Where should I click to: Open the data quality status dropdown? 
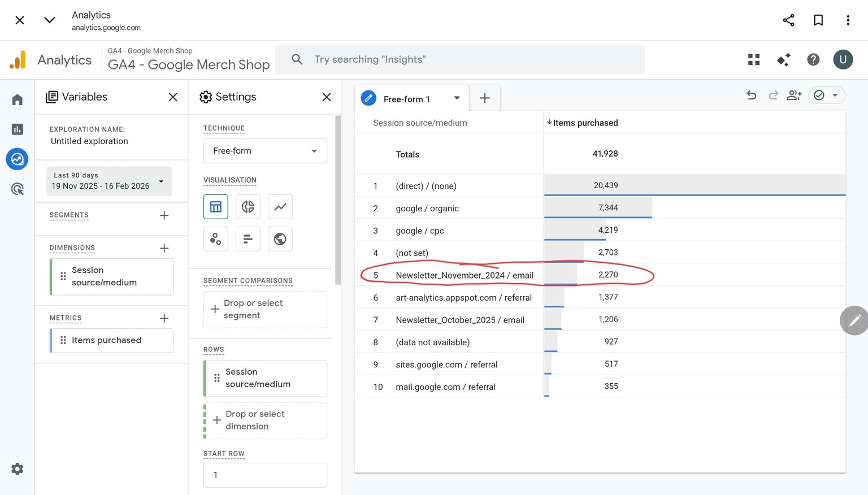click(827, 95)
